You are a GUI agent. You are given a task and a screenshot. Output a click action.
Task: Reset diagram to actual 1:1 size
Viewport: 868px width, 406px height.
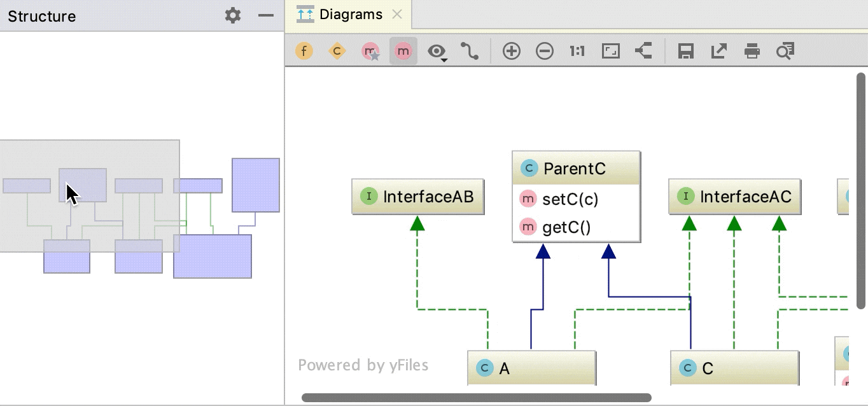point(577,51)
